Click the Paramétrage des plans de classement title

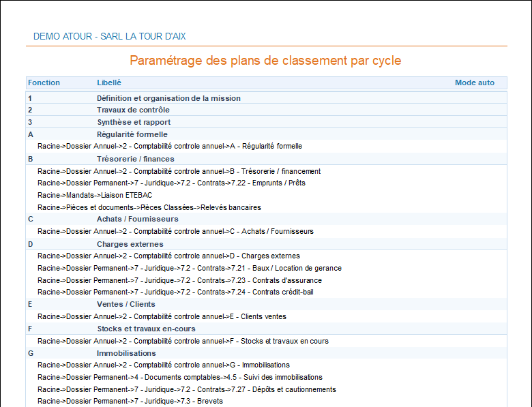pyautogui.click(x=265, y=61)
